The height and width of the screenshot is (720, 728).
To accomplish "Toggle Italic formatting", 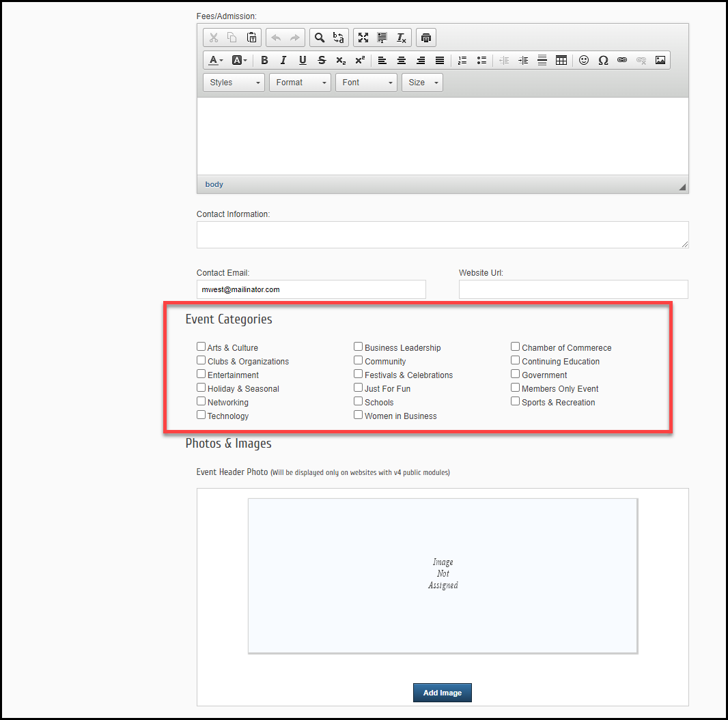I will click(x=283, y=60).
